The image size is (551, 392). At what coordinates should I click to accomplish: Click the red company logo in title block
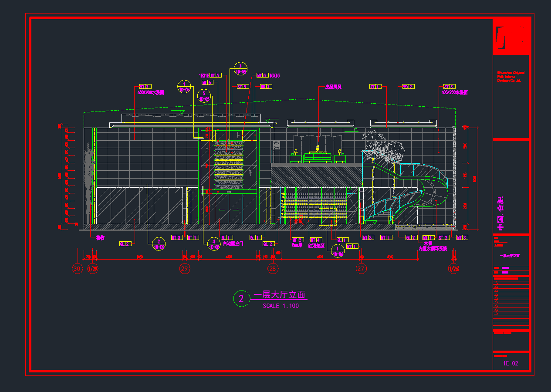511,37
